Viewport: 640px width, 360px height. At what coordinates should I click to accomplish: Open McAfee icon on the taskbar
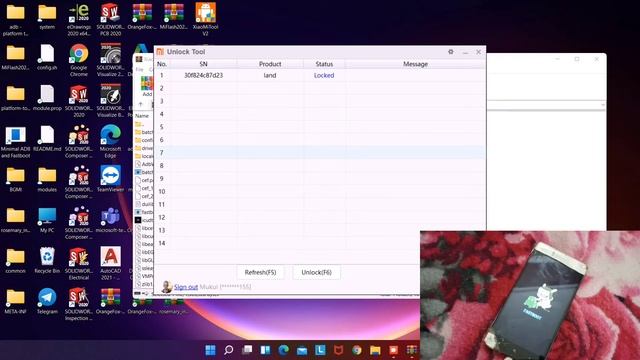(x=338, y=350)
